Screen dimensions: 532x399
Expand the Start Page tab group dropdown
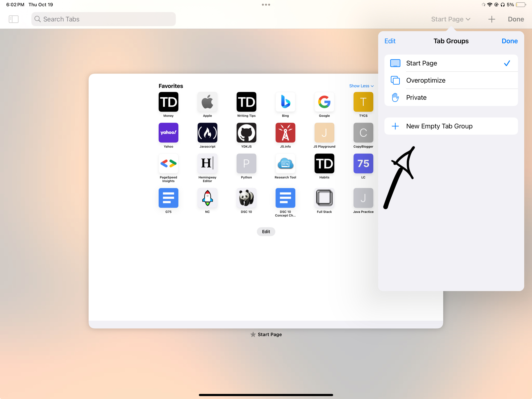[451, 19]
